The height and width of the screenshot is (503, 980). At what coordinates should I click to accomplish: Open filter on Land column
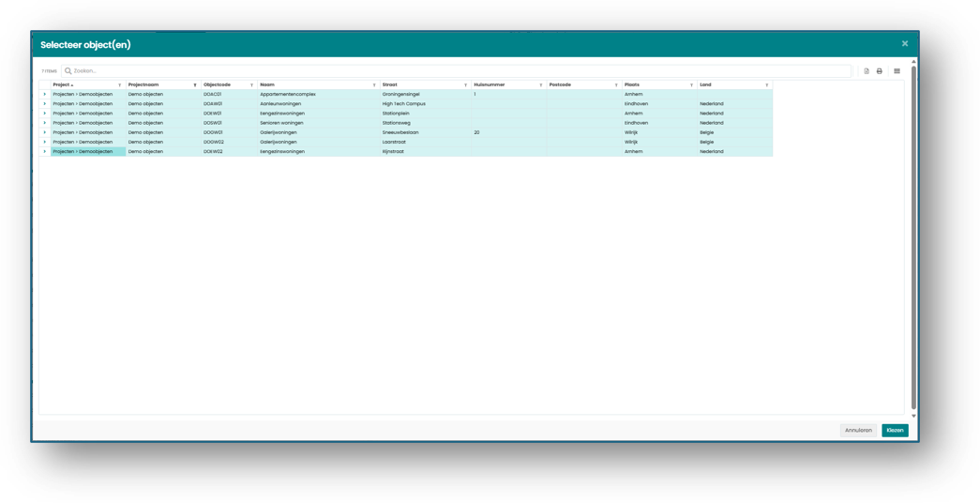coord(767,85)
